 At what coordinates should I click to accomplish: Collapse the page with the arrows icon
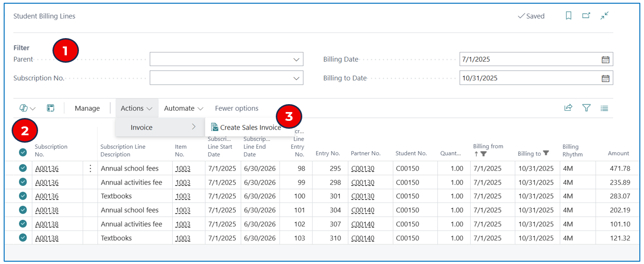click(x=605, y=16)
